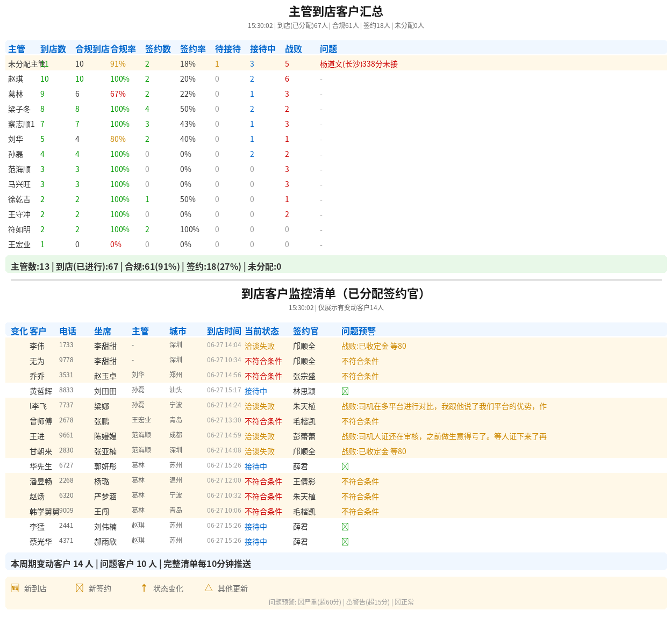Screen dimensions: 672x632
Task: Select 梁子冬 supervisor name
Action: coord(19,109)
